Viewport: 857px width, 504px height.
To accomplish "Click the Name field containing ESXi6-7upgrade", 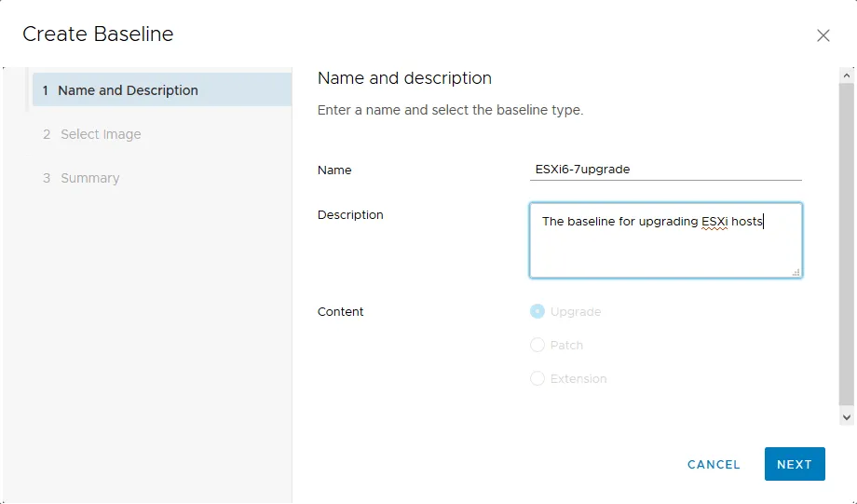I will click(x=665, y=170).
